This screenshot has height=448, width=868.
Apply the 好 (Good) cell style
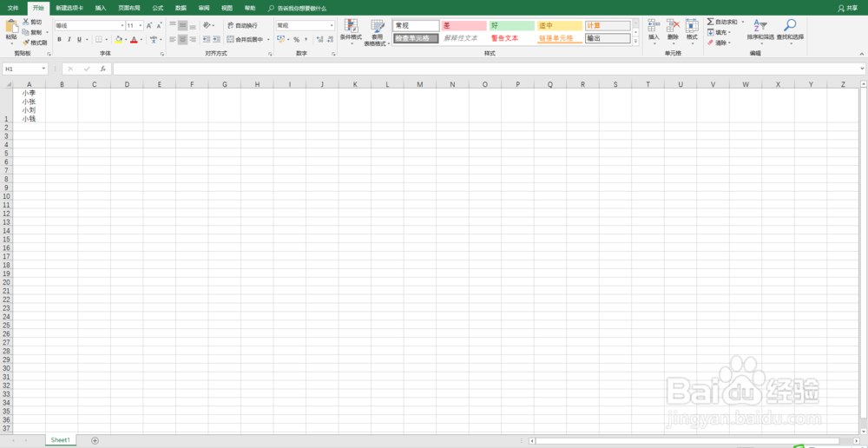click(512, 25)
